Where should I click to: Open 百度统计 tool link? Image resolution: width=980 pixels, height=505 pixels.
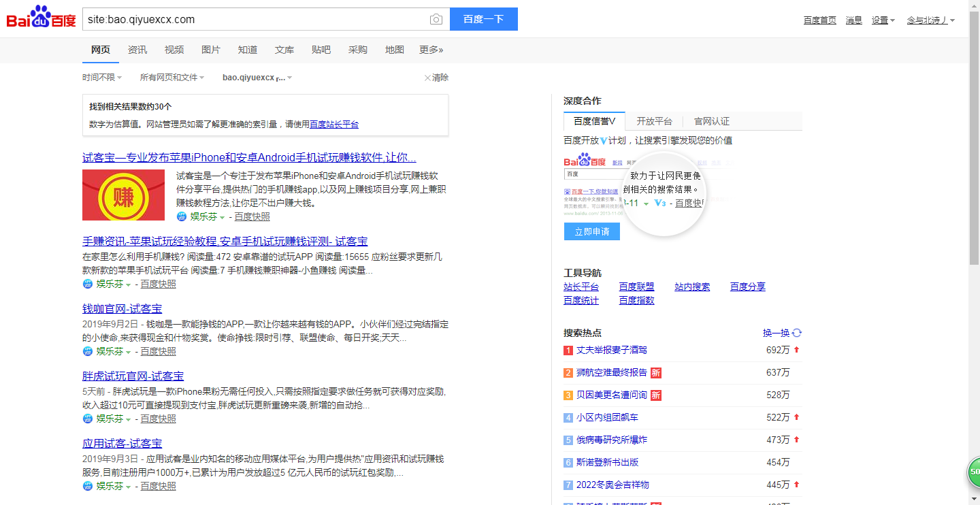click(x=581, y=300)
